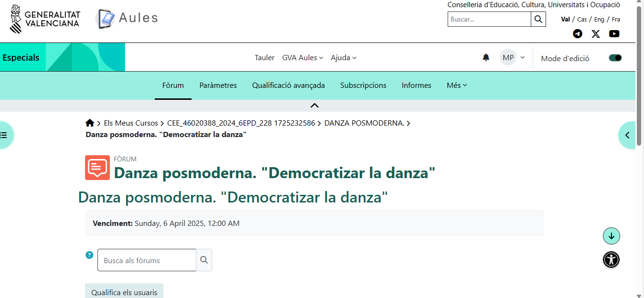Viewport: 644px width, 298px height.
Task: Open the Més dropdown menu
Action: [456, 85]
